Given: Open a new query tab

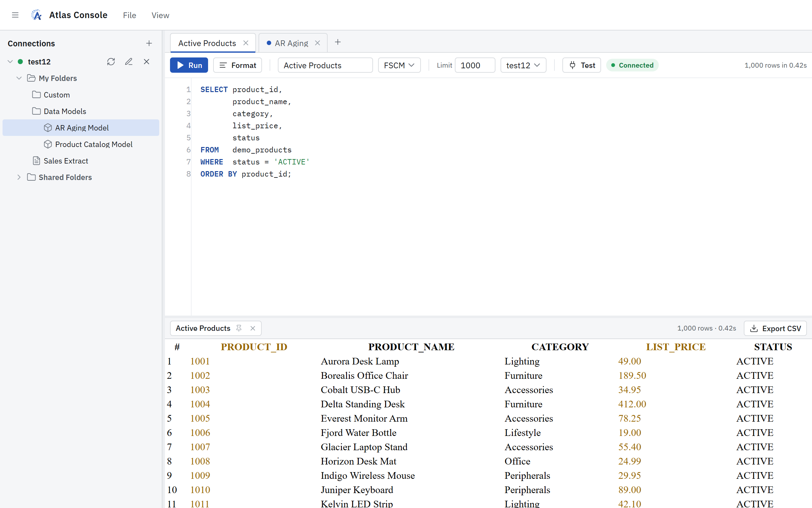Looking at the screenshot, I should (338, 42).
